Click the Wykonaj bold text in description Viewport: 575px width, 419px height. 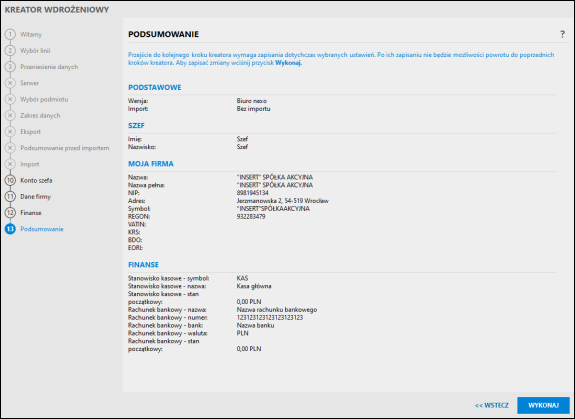pos(288,63)
